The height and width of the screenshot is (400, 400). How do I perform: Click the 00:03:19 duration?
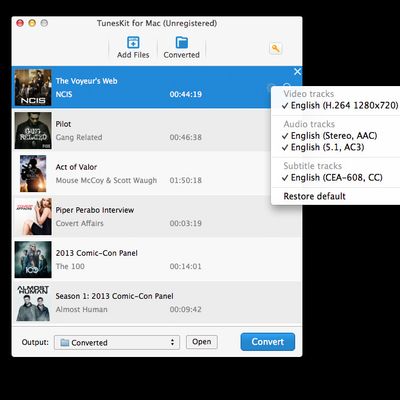click(x=186, y=223)
